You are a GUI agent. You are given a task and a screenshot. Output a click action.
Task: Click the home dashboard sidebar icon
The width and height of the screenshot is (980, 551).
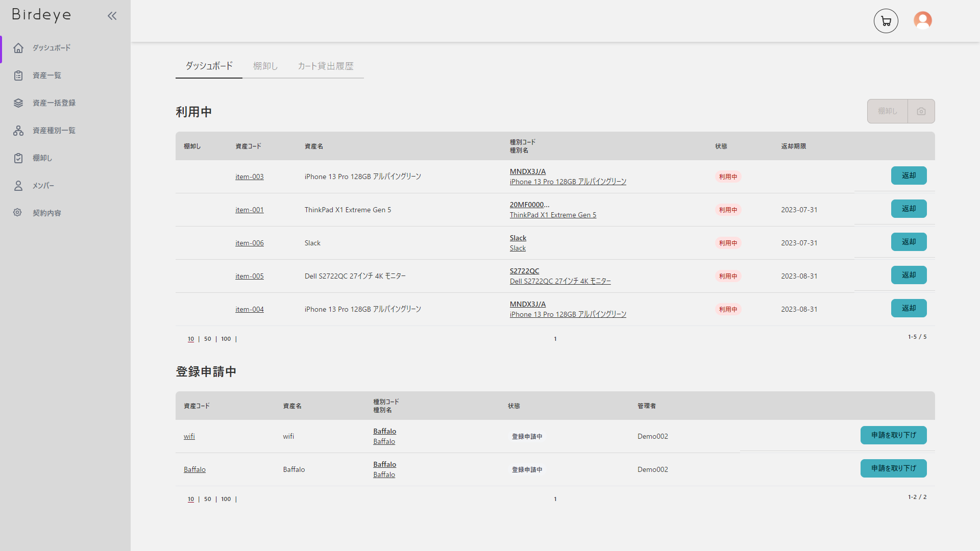(18, 48)
